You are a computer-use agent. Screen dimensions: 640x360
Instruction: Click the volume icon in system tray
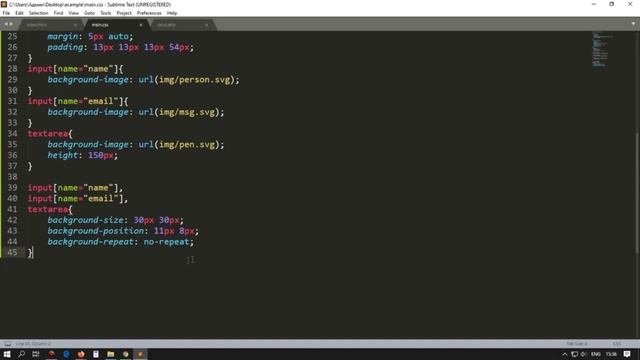pos(584,354)
